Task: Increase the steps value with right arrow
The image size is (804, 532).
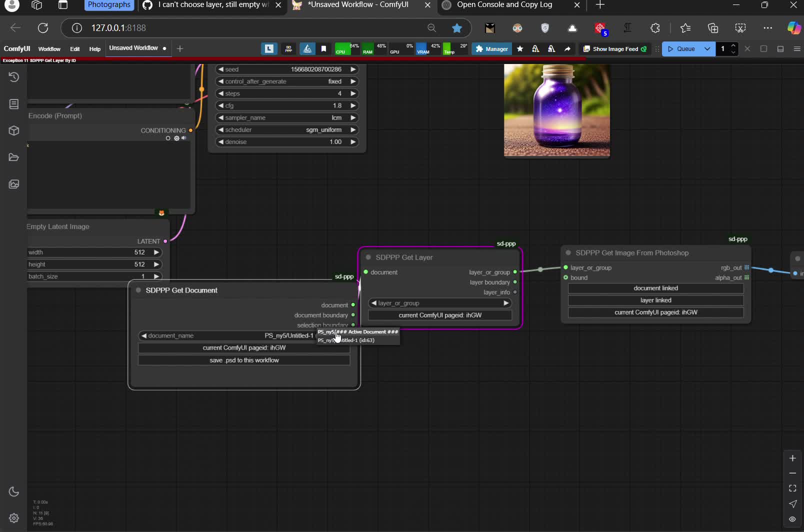Action: point(353,93)
